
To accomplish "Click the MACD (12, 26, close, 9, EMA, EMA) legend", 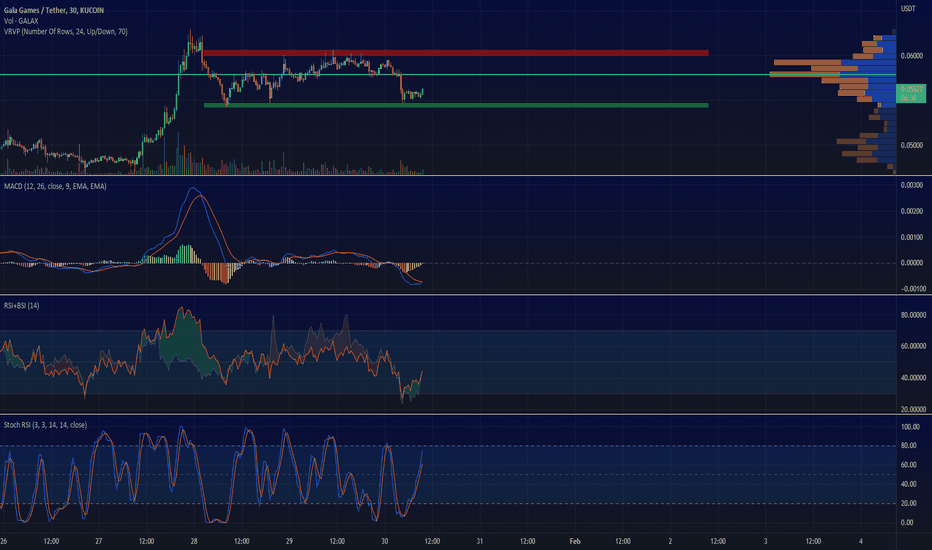I will 55,187.
